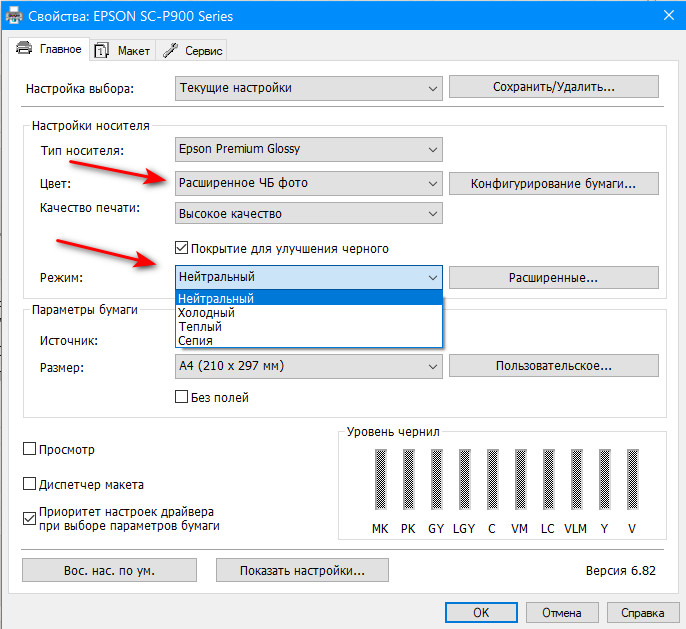This screenshot has height=629, width=686.
Task: Toggle Покрытие для улучшения черного checkbox
Action: pos(181,248)
